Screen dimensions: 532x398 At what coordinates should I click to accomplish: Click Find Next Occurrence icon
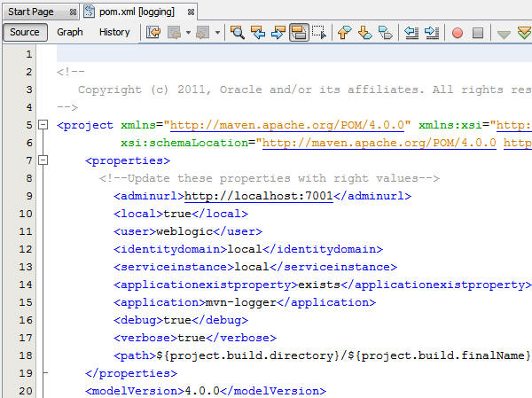278,33
